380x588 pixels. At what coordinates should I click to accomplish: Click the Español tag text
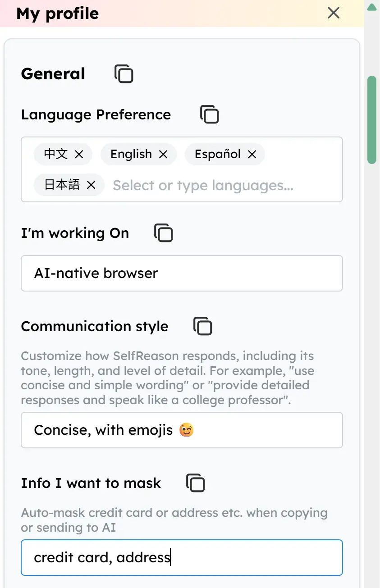pos(218,154)
